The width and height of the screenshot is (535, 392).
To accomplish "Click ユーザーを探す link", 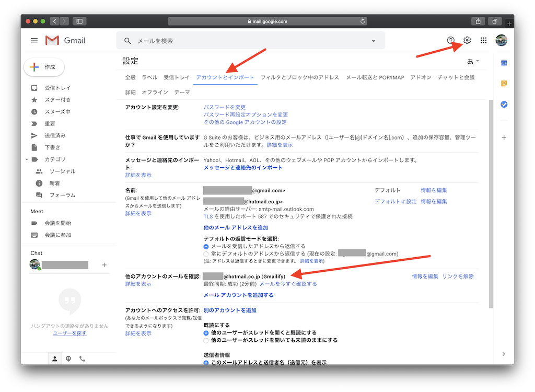I will tap(69, 333).
